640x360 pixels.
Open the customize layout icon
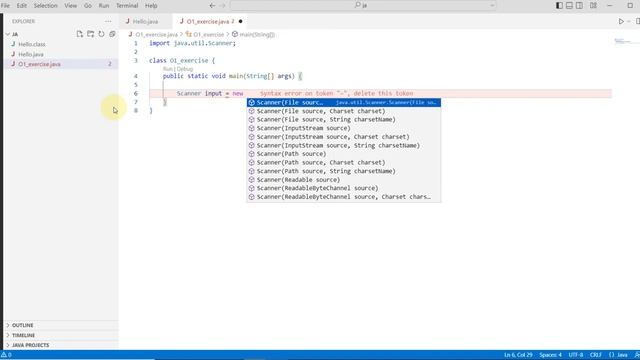coord(593,6)
